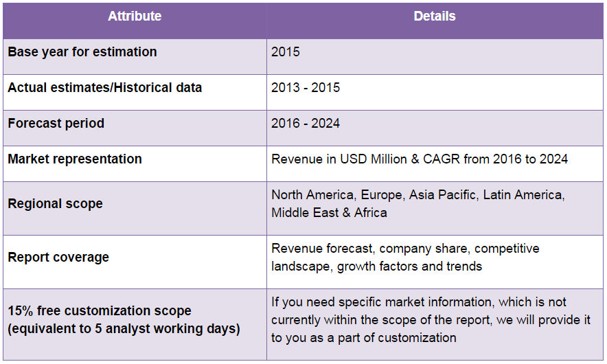607x364 pixels.
Task: Select Actual estimates/Historical data label
Action: point(105,87)
